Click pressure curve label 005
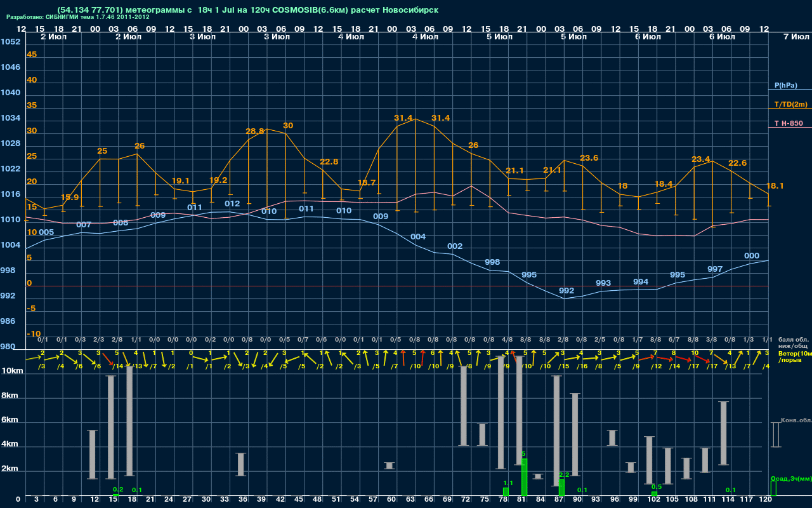The width and height of the screenshot is (812, 508). pos(46,232)
